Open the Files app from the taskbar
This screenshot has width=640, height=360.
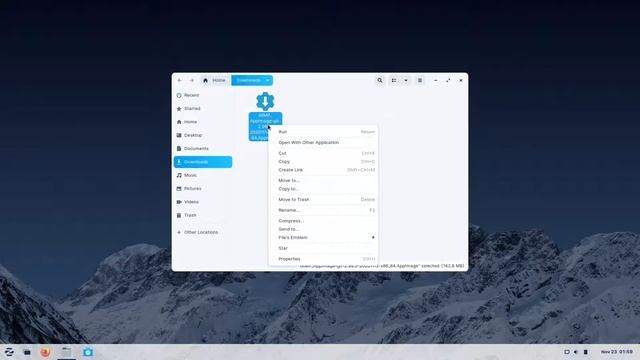(x=27, y=352)
